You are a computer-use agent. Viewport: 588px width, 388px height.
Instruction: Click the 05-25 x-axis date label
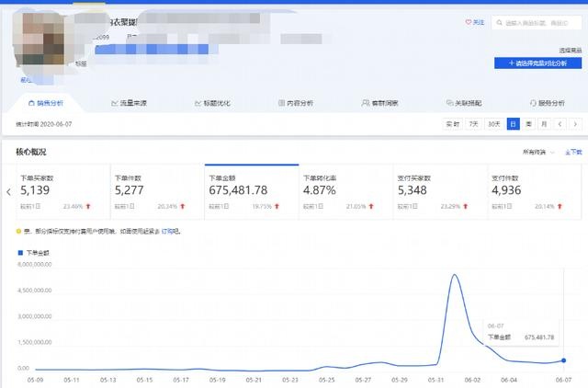[327, 380]
